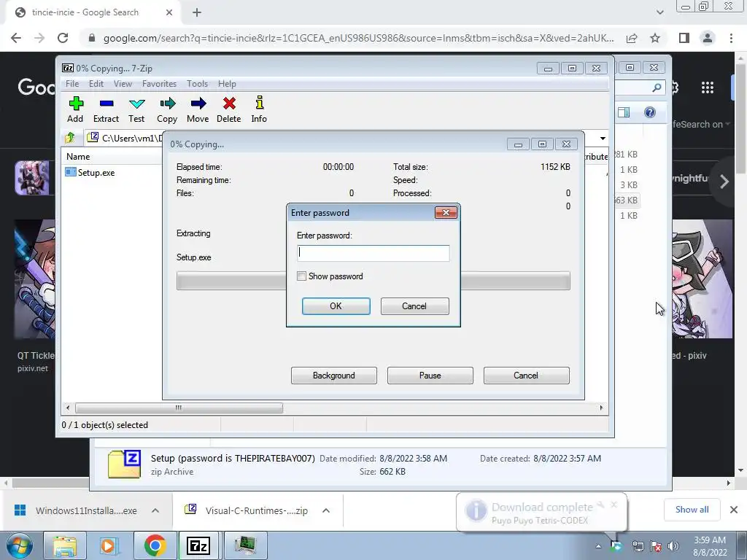Image resolution: width=747 pixels, height=560 pixels.
Task: Open the Windows Start orb
Action: coord(20,545)
